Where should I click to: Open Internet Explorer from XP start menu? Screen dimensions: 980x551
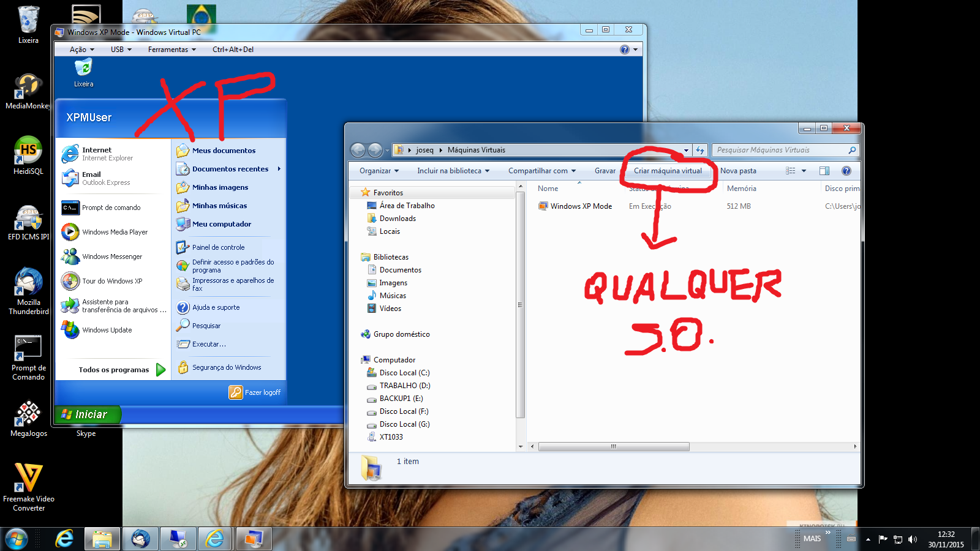(x=98, y=154)
